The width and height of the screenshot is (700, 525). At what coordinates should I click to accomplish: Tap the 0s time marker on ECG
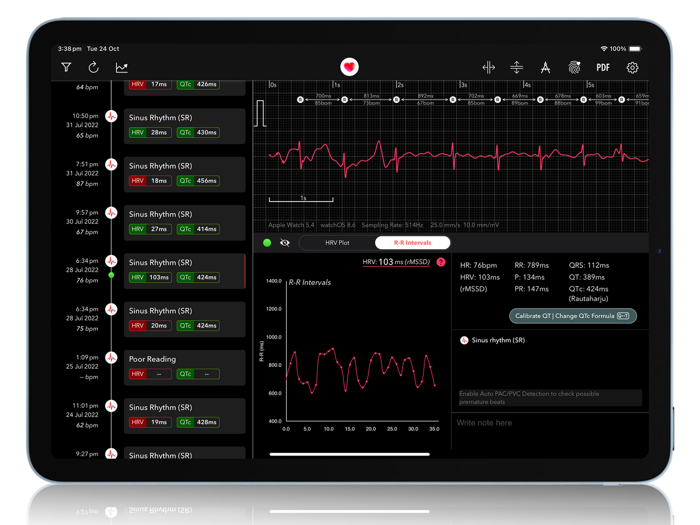coord(273,85)
